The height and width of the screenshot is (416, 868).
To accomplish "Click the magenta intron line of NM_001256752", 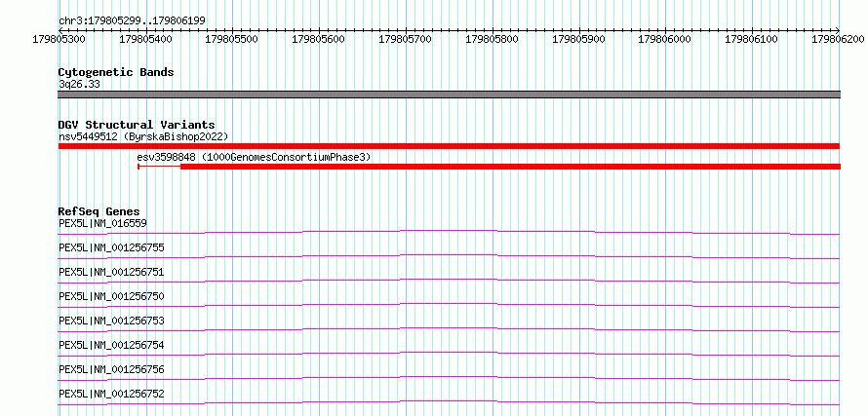I will point(449,401).
